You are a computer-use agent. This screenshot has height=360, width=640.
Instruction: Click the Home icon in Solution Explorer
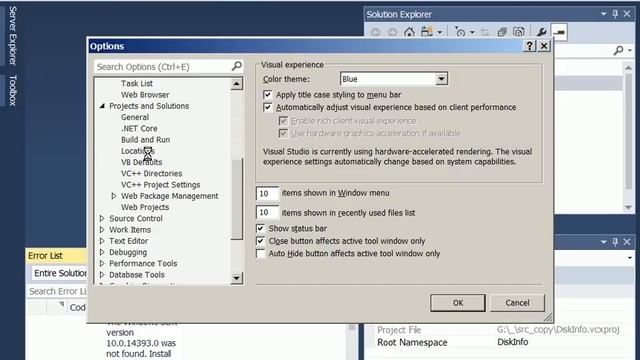pos(409,32)
